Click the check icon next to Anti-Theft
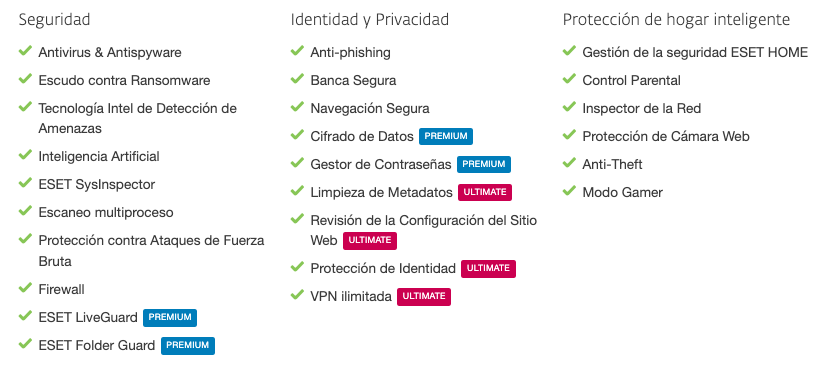Viewport: 819px width, 366px height. [x=569, y=163]
